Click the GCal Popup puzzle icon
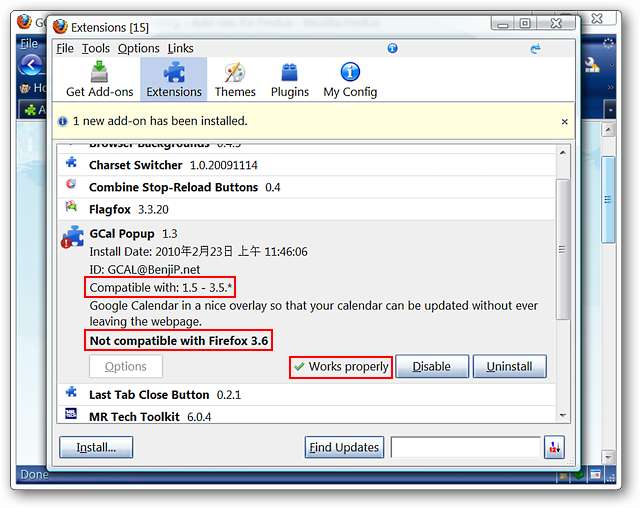640x508 pixels. click(x=73, y=237)
